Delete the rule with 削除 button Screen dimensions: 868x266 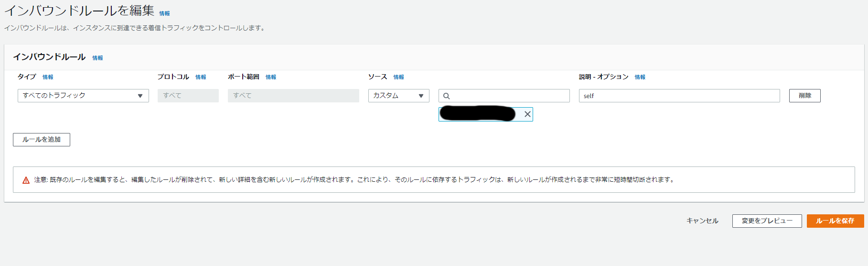(804, 96)
